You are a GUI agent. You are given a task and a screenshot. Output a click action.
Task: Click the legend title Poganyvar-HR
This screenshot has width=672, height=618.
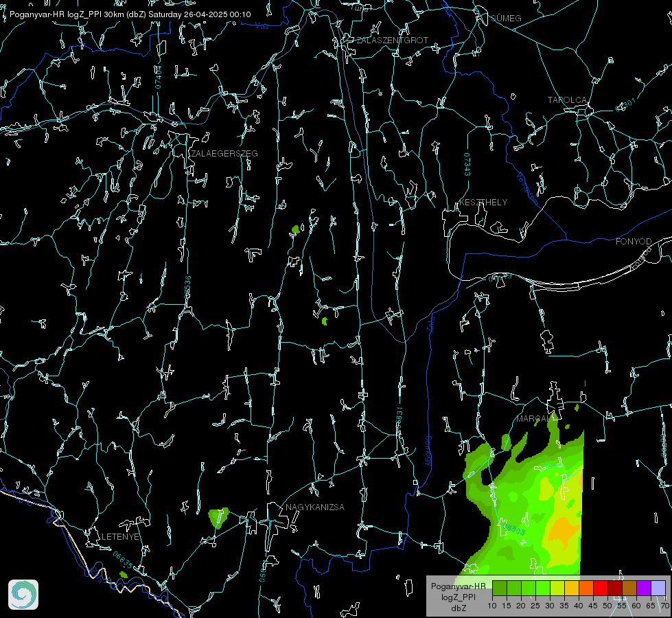point(458,586)
